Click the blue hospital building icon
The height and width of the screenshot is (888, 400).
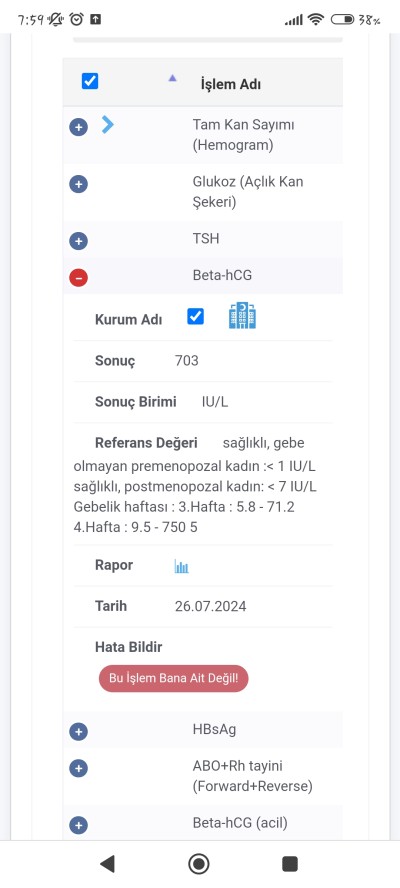pos(242,315)
